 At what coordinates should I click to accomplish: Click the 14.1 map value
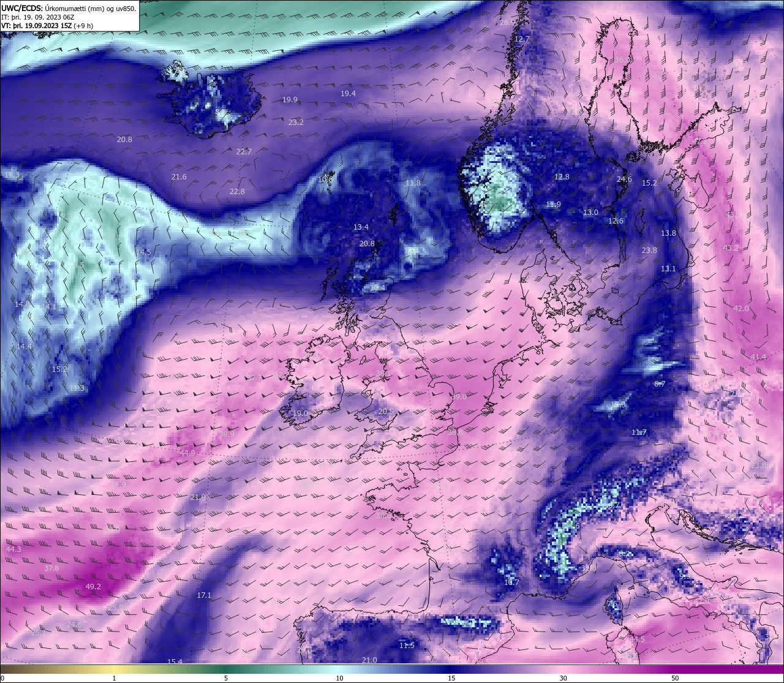tap(49, 306)
